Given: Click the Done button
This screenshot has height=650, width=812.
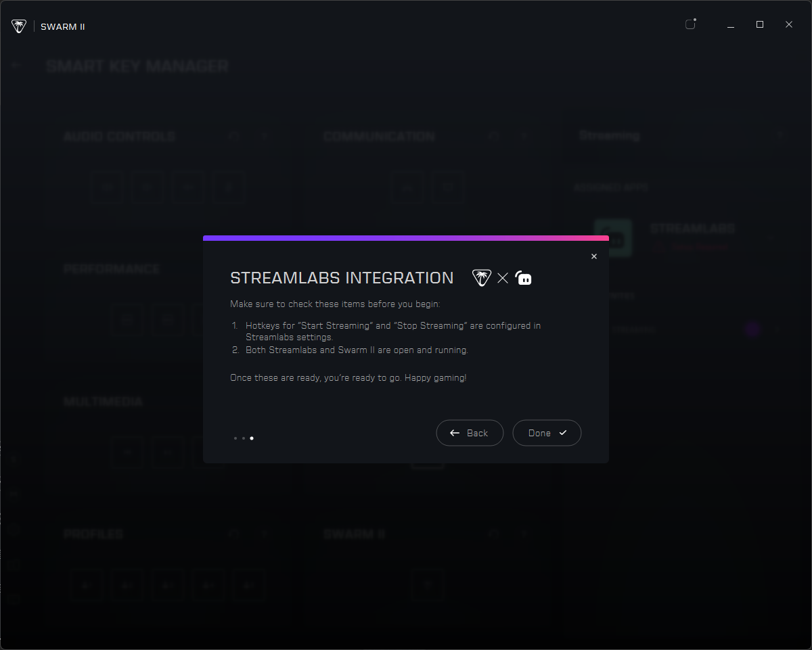Looking at the screenshot, I should pos(547,433).
